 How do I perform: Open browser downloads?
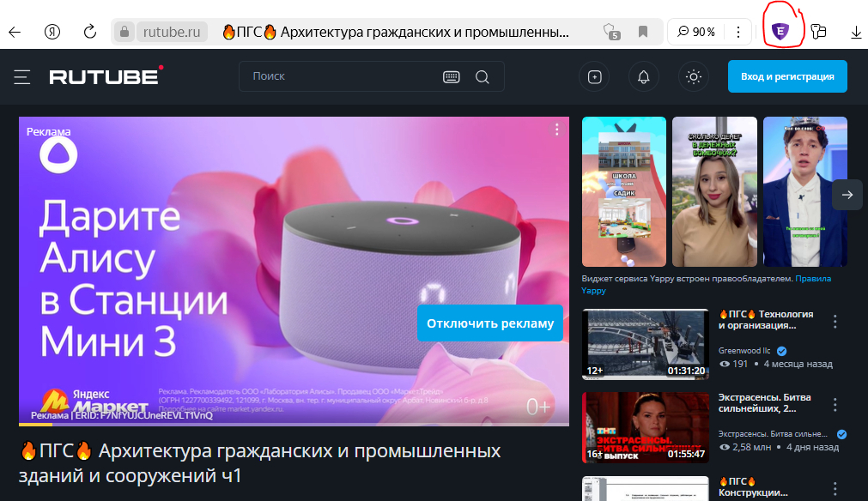point(856,33)
